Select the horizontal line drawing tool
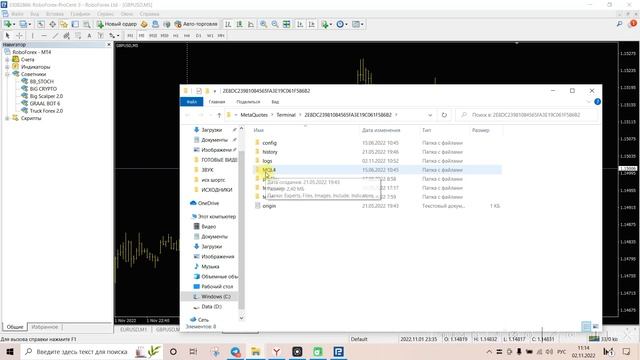This screenshot has height=360, width=640. [44, 36]
